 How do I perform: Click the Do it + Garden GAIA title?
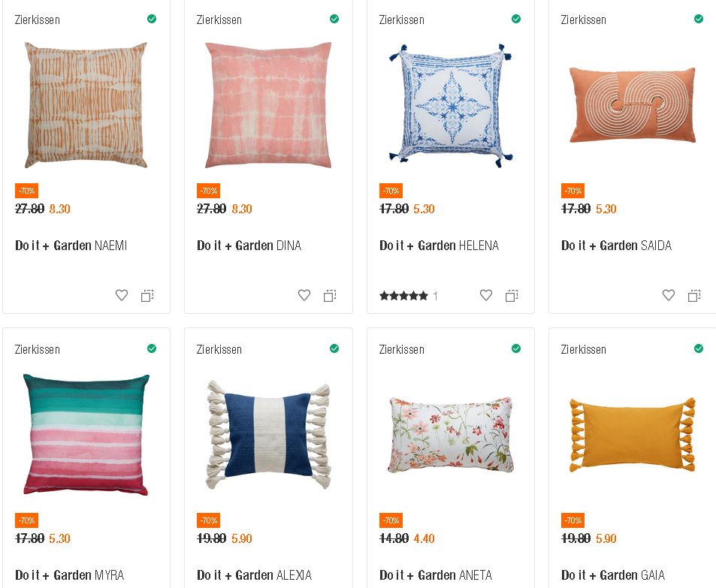pos(613,575)
